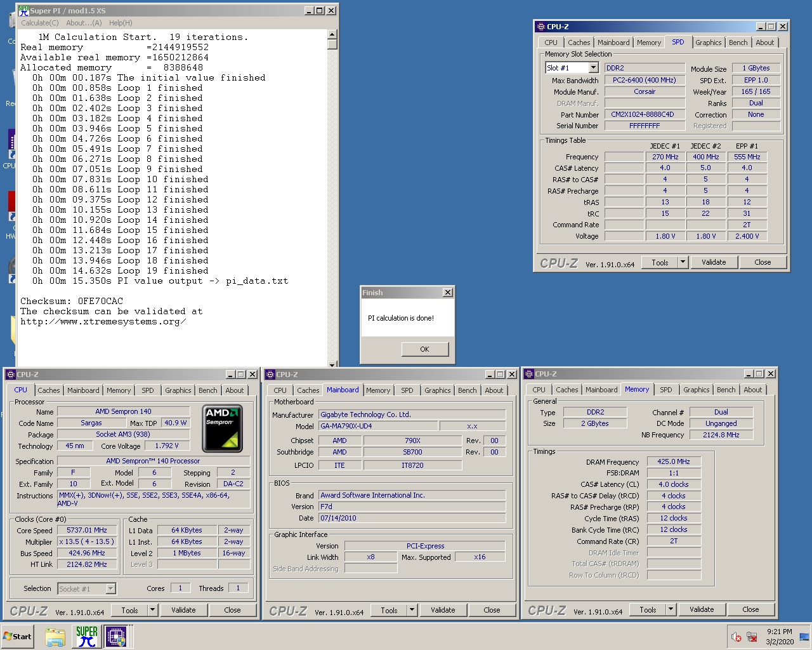812x650 pixels.
Task: Click the taskbar clock showing 9:21 PM
Action: pyautogui.click(x=779, y=637)
